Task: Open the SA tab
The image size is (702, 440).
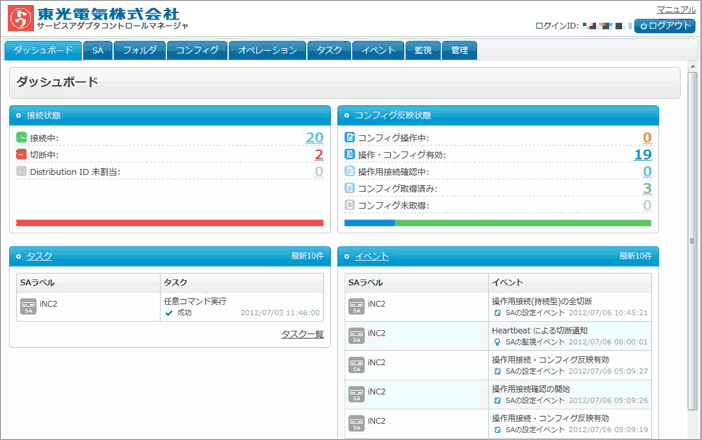Action: coord(97,50)
